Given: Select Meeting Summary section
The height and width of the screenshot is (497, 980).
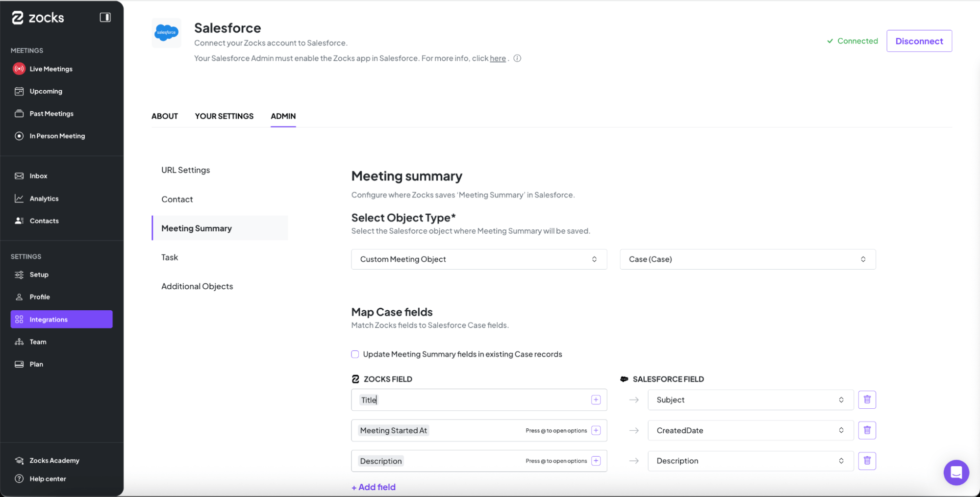Looking at the screenshot, I should coord(220,228).
